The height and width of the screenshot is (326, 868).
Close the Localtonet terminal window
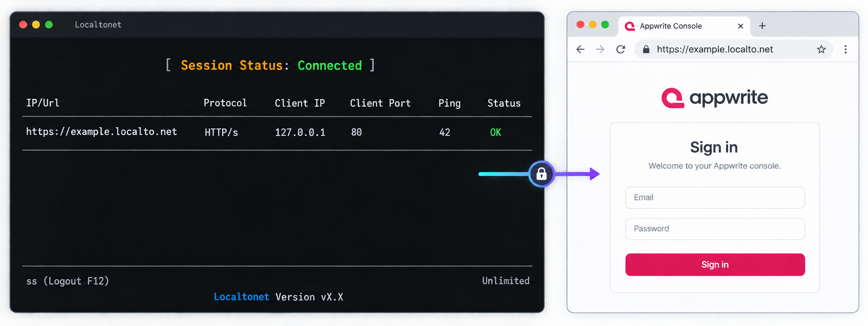[23, 25]
